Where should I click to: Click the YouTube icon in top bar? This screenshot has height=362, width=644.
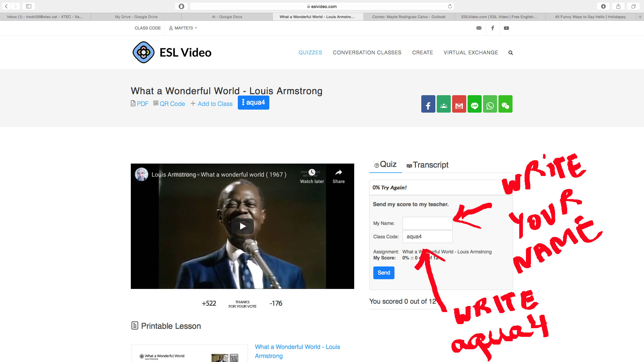pyautogui.click(x=506, y=28)
